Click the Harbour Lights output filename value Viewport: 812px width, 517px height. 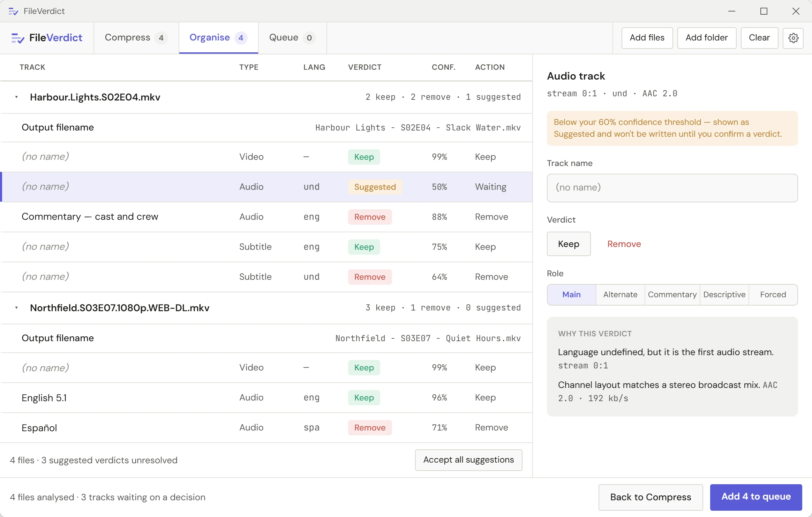click(418, 128)
